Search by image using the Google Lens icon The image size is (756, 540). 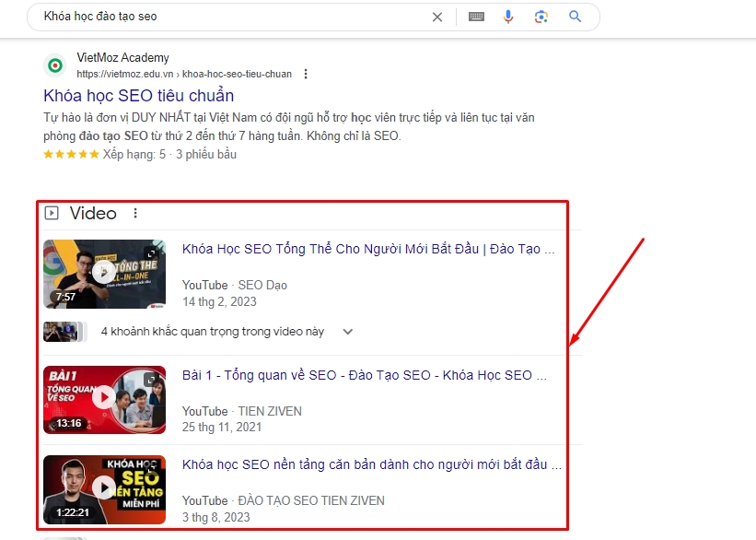541,17
